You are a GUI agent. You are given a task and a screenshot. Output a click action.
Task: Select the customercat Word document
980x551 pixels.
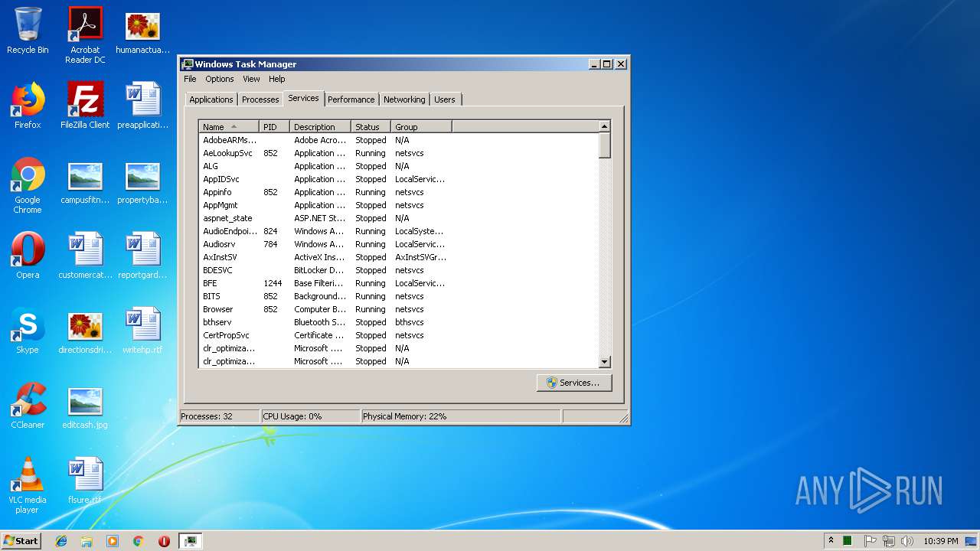[85, 256]
